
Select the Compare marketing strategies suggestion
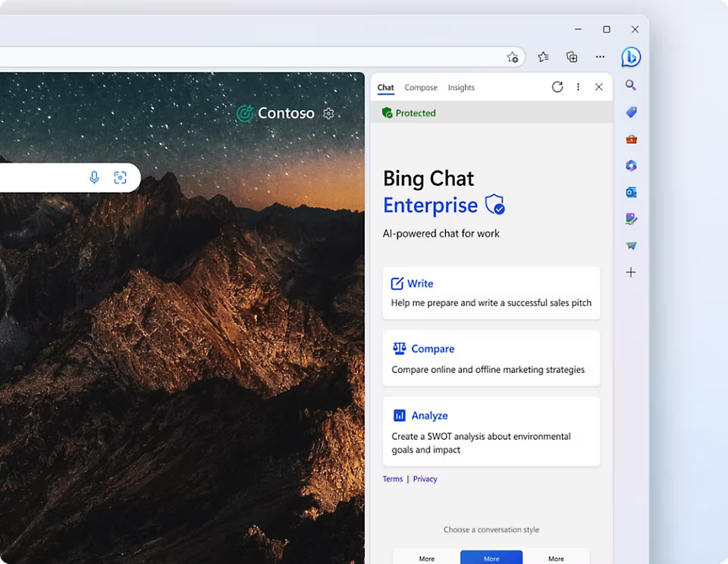tap(491, 358)
